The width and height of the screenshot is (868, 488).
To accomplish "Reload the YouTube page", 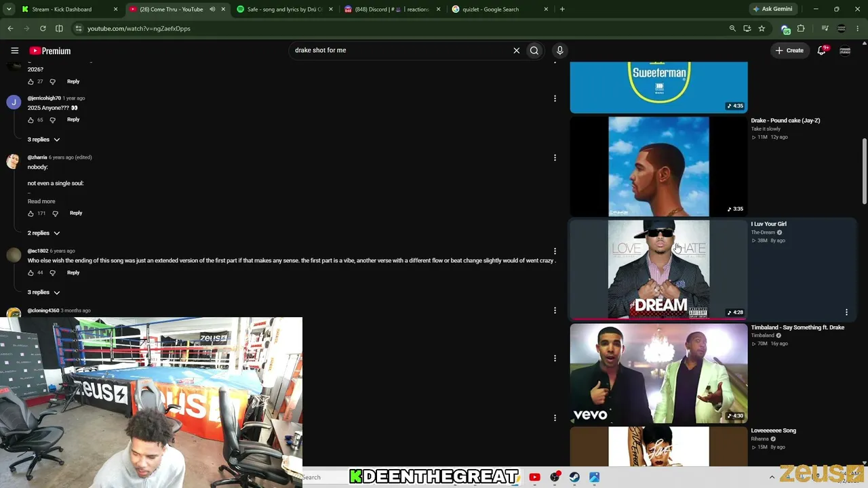I will coord(43,28).
